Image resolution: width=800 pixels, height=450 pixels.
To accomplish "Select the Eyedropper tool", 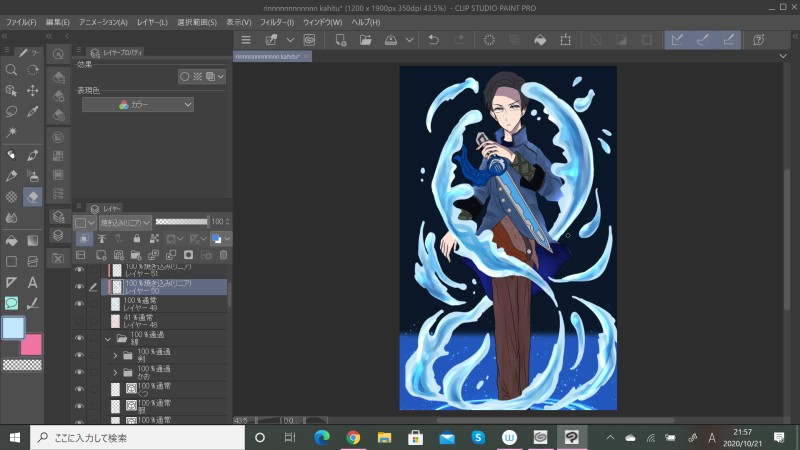I will [x=32, y=111].
